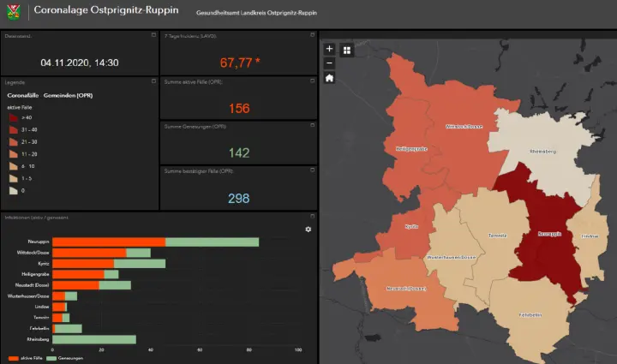Viewport: 617px width, 364px height.
Task: Maximize the Legende panel
Action: coord(153,81)
